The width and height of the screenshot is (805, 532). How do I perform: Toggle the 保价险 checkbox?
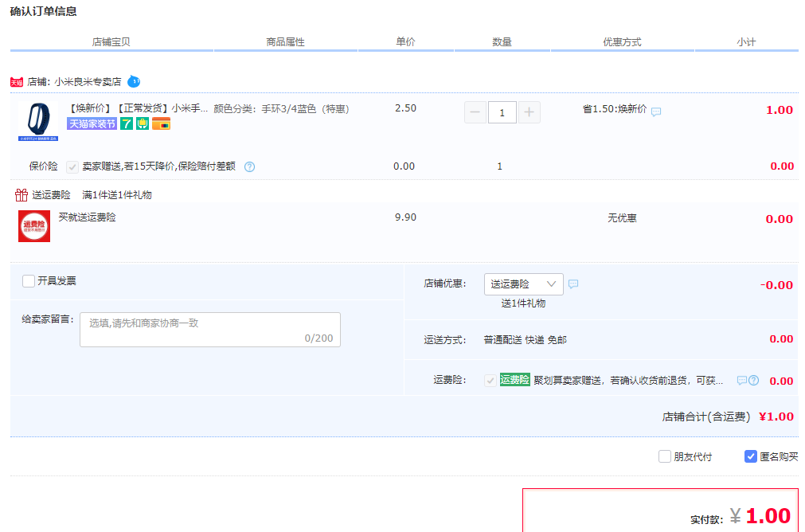(72, 167)
